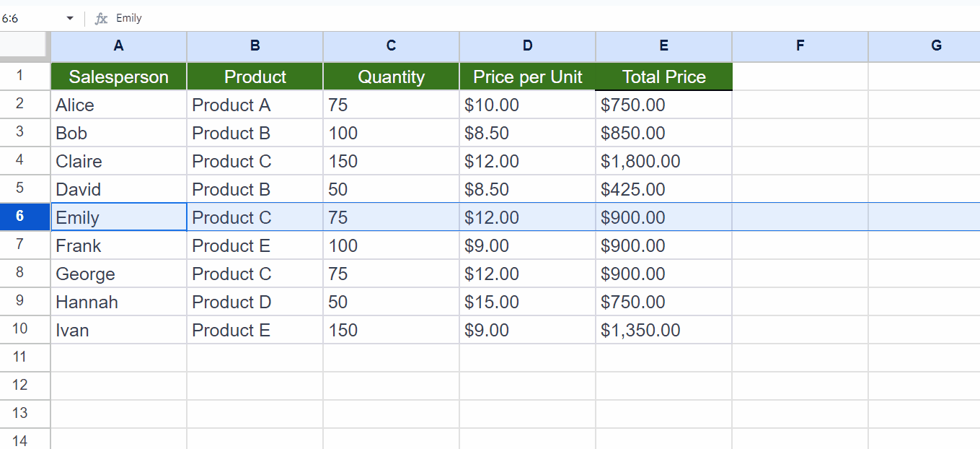Click the fx function icon beside formula bar
The height and width of the screenshot is (449, 980).
[x=101, y=17]
